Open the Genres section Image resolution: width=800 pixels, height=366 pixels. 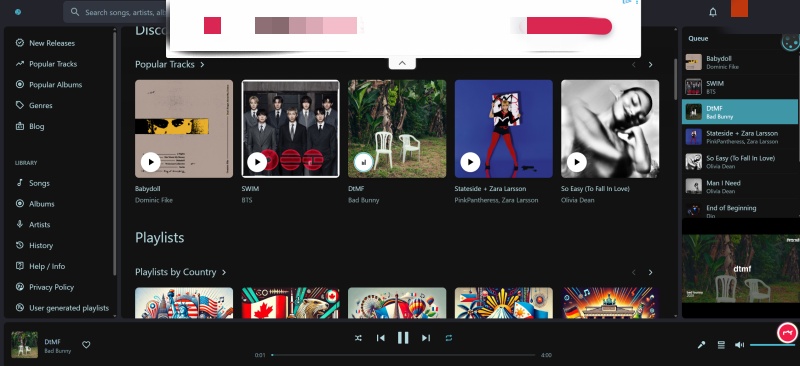41,106
